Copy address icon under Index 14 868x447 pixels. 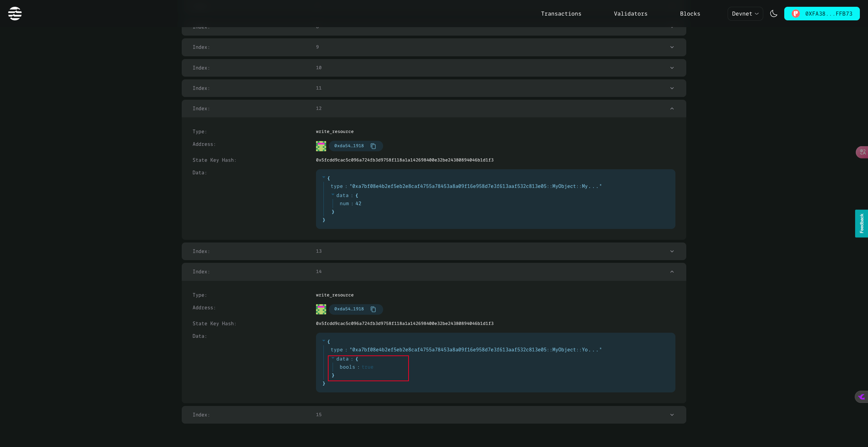(x=373, y=309)
